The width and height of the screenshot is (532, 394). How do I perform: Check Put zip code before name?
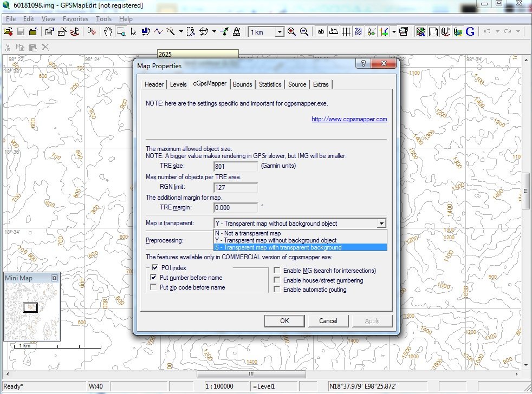pyautogui.click(x=153, y=287)
